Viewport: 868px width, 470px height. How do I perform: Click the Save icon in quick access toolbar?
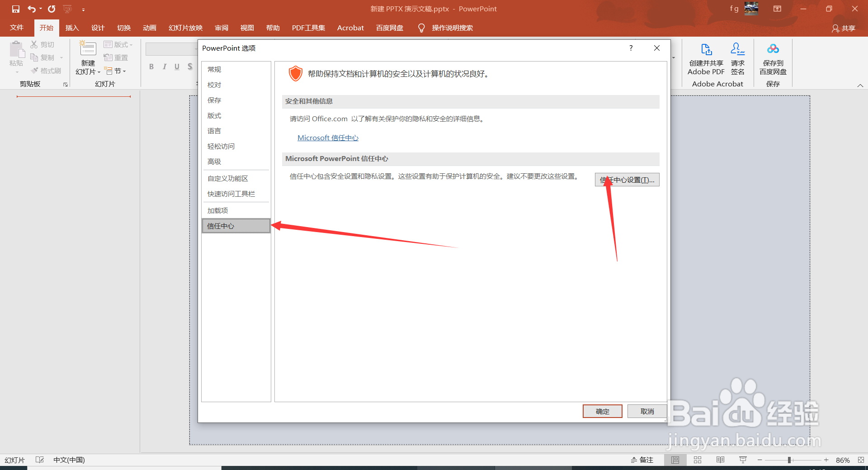pyautogui.click(x=16, y=9)
